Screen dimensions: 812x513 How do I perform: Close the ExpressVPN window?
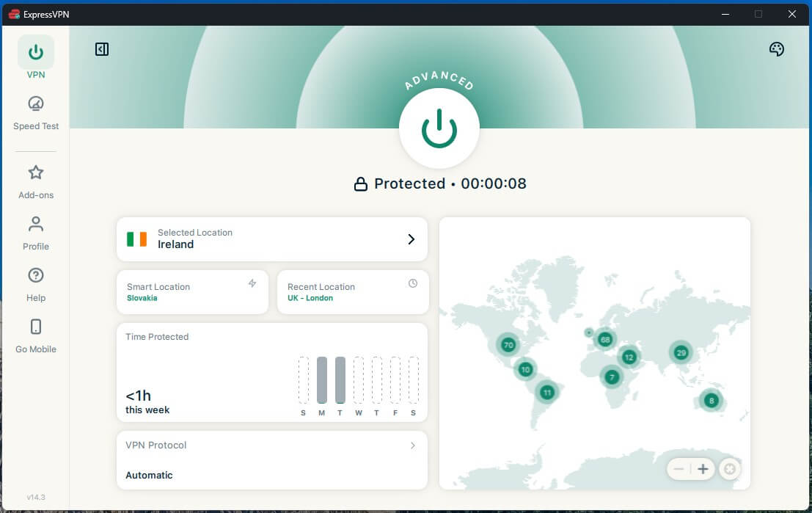[791, 14]
